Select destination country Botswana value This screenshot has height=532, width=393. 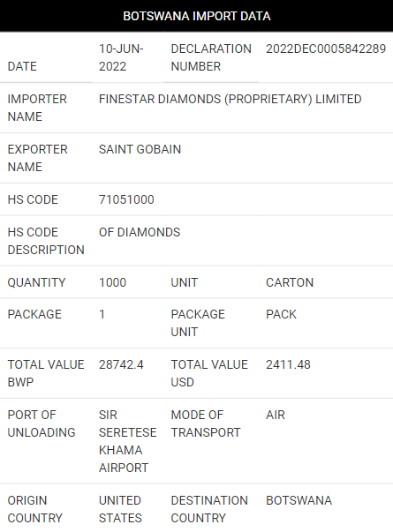(299, 500)
